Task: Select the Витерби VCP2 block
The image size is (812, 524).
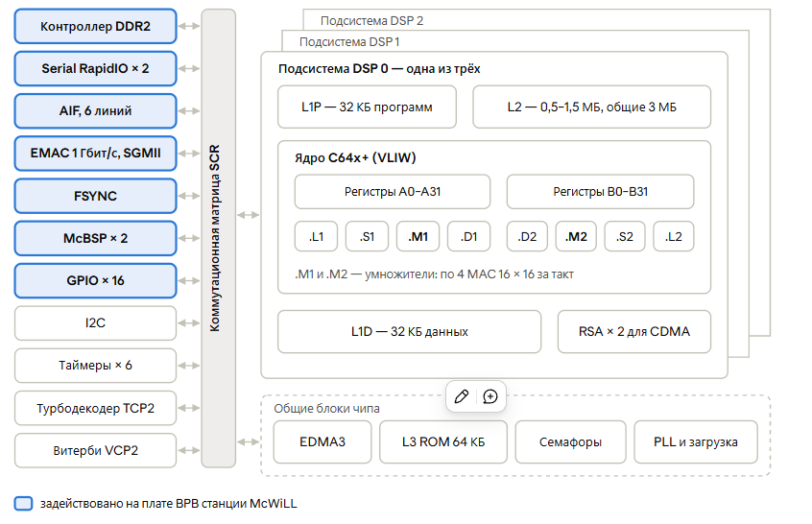Action: click(x=95, y=450)
